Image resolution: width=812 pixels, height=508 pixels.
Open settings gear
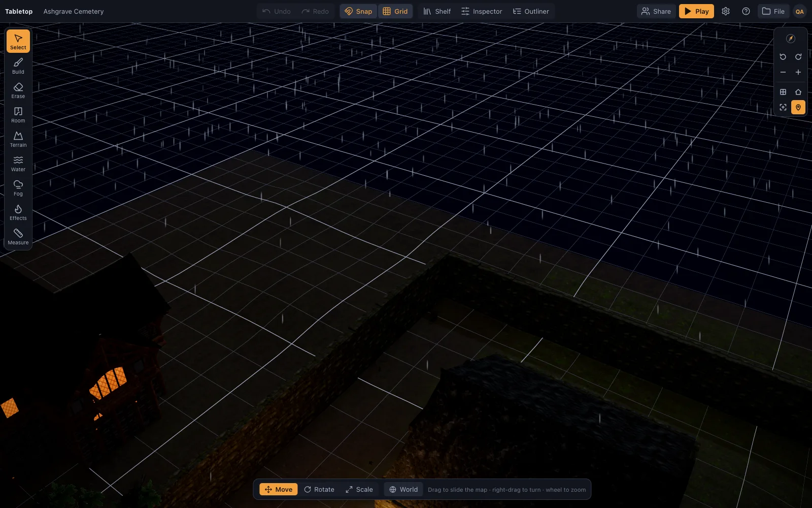[726, 11]
